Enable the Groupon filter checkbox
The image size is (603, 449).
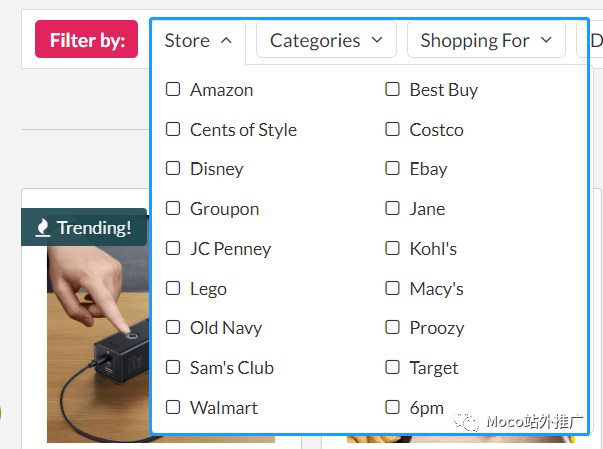click(173, 208)
